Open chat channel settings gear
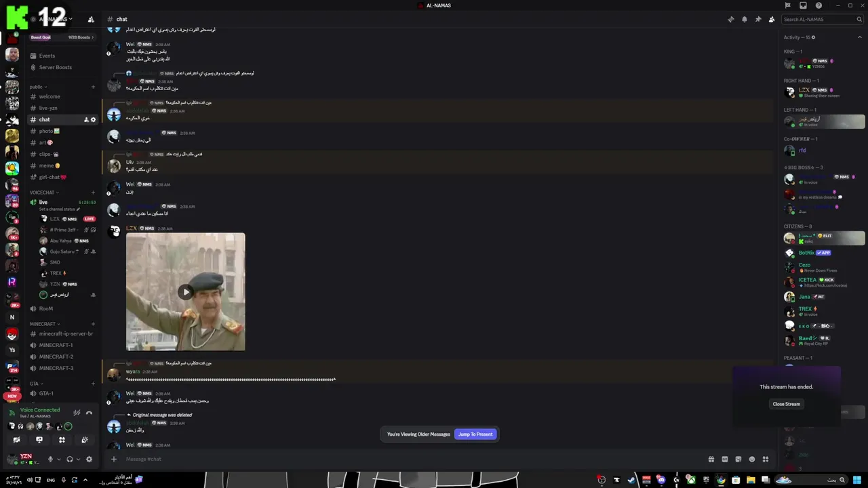 click(94, 120)
